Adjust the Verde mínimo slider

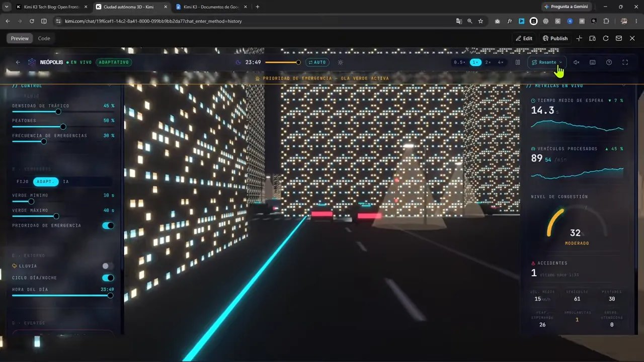pos(63,201)
